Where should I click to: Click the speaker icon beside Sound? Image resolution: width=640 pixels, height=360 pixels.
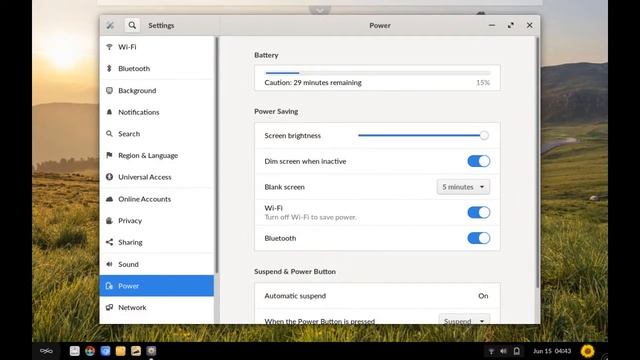click(109, 264)
